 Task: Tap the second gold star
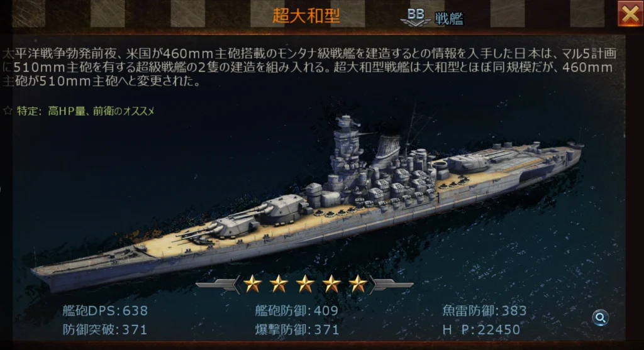(279, 283)
